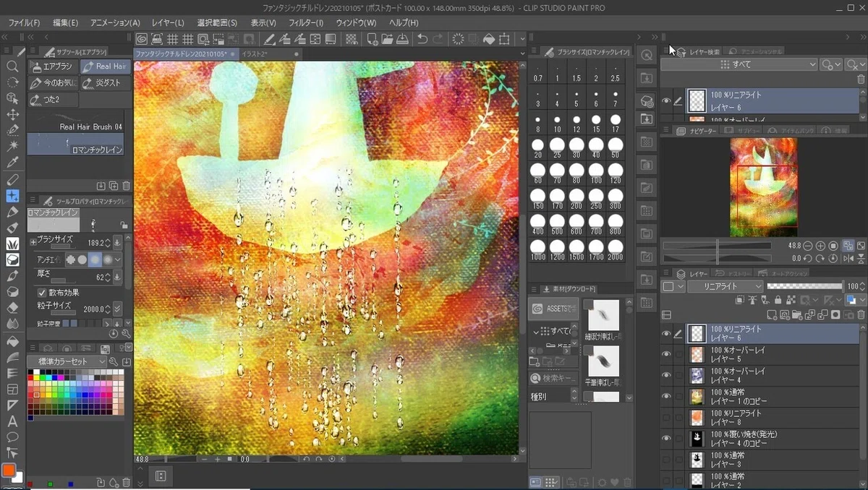
Task: Click the New document icon
Action: click(371, 39)
